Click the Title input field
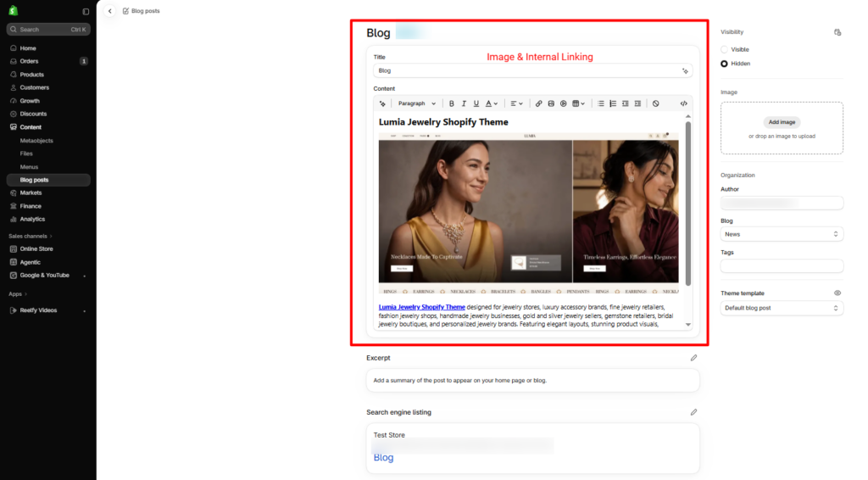This screenshot has height=480, width=868. tap(532, 71)
